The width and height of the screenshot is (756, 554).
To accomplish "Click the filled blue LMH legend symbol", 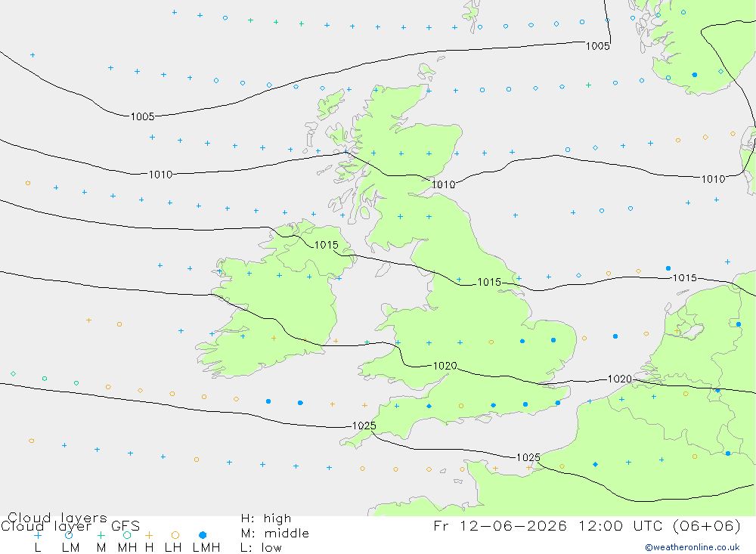I will (203, 535).
